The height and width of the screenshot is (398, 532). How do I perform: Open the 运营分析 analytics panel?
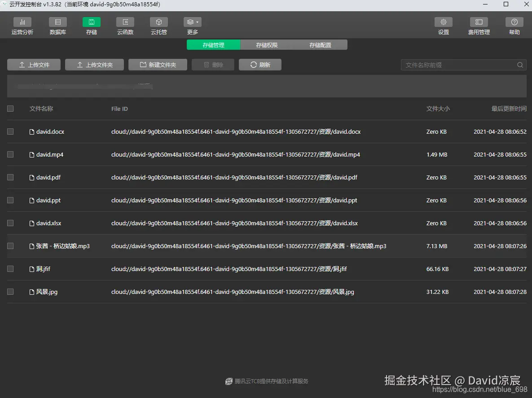tap(22, 26)
